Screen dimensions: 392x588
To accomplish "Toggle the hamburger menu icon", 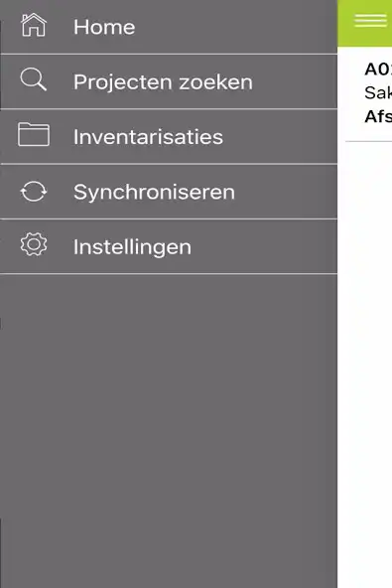I will click(x=370, y=20).
